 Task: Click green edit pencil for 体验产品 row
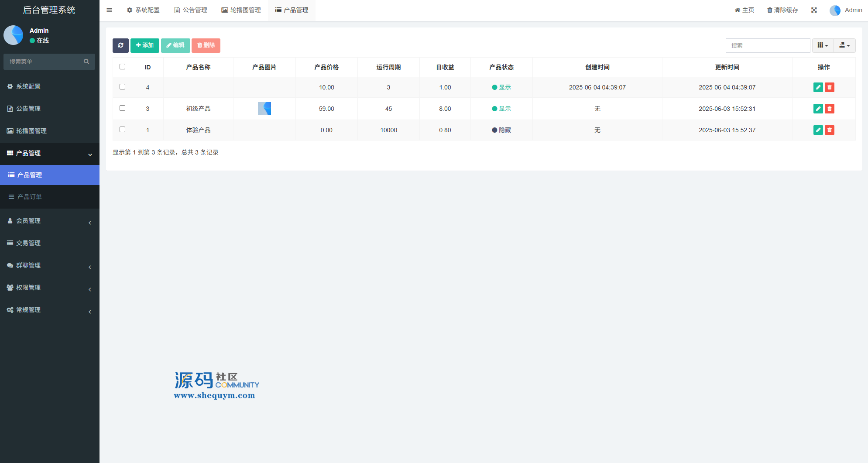(x=818, y=130)
